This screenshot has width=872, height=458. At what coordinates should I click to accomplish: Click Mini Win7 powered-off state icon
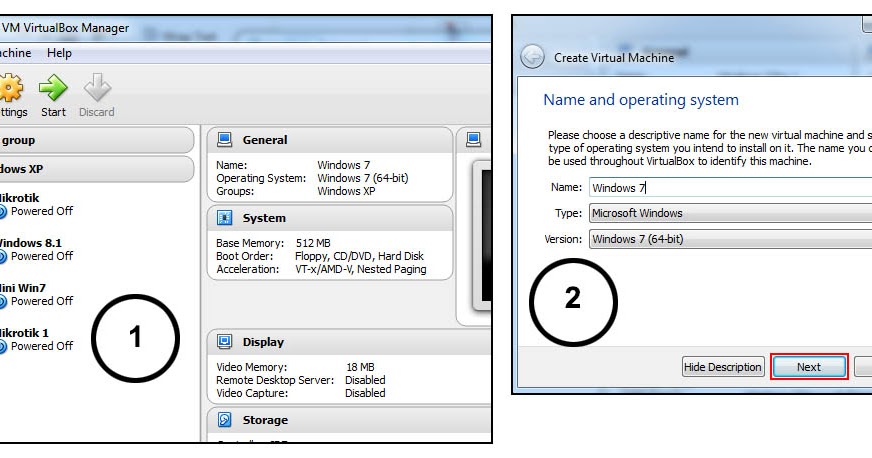(2, 302)
